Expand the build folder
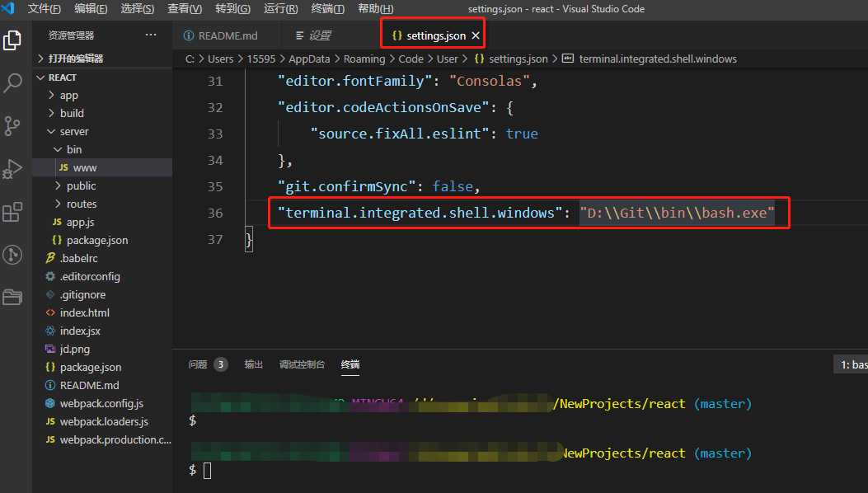This screenshot has width=868, height=493. pos(51,113)
